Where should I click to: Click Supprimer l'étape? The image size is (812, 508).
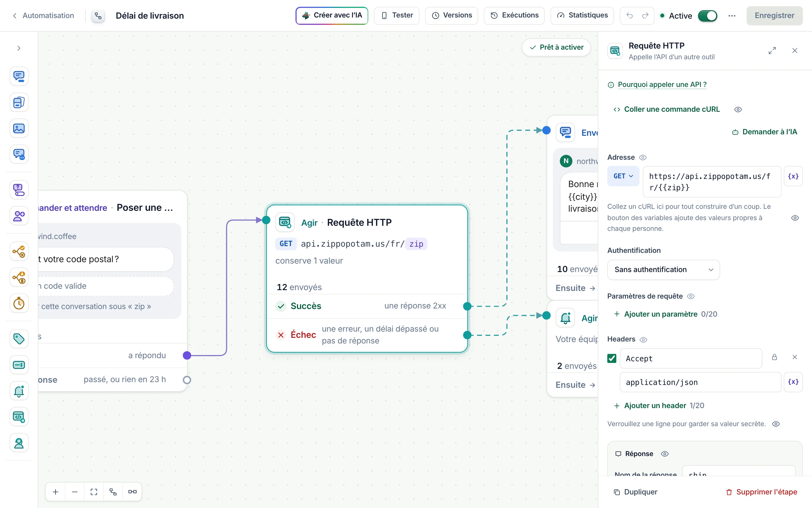point(761,492)
